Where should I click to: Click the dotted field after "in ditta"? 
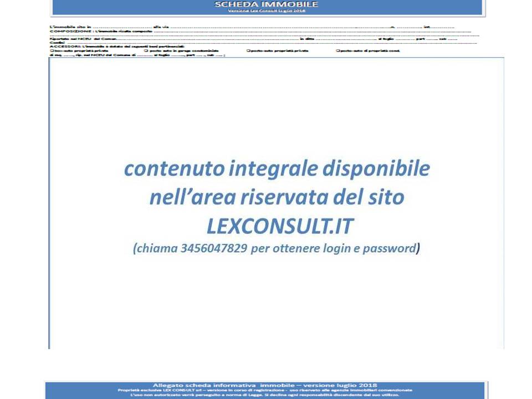coord(346,39)
